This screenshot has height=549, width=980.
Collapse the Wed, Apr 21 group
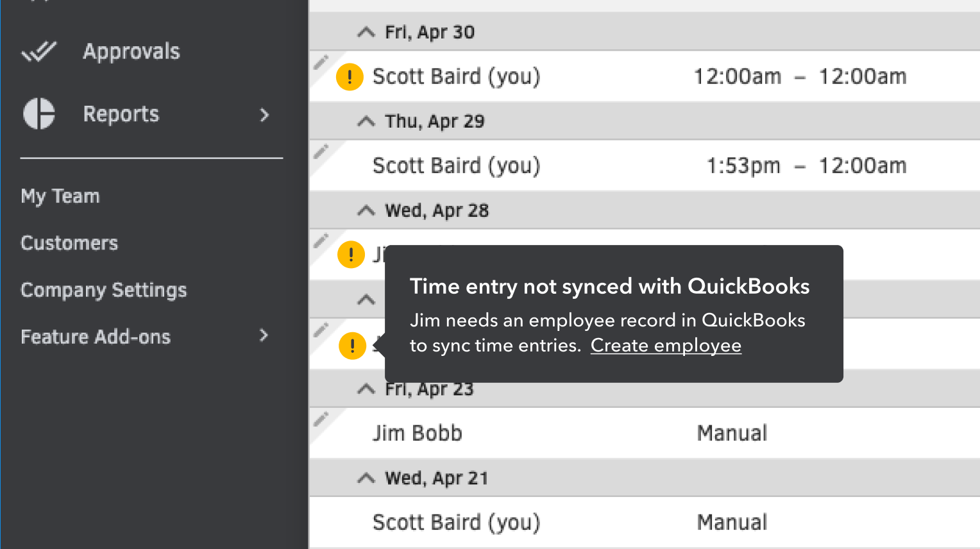[366, 478]
